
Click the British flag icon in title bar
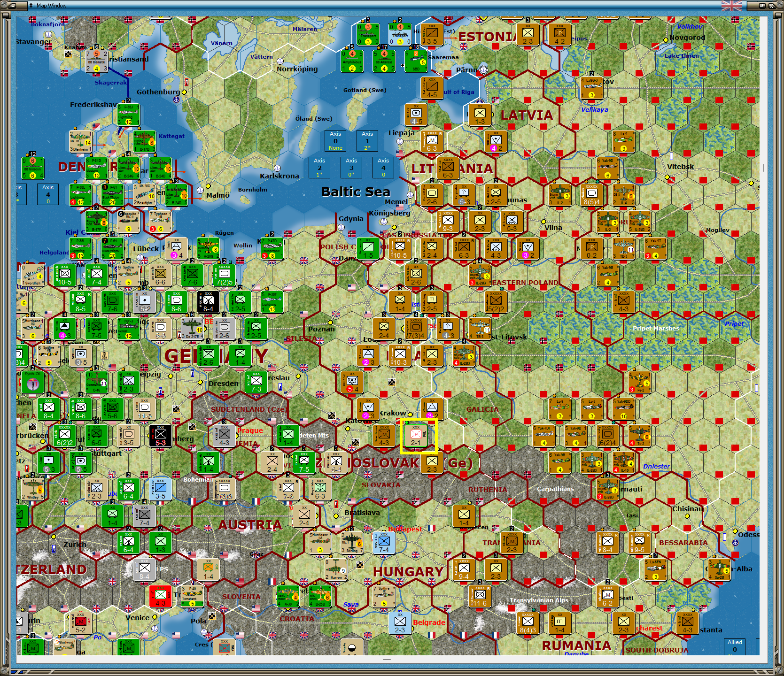tap(731, 6)
